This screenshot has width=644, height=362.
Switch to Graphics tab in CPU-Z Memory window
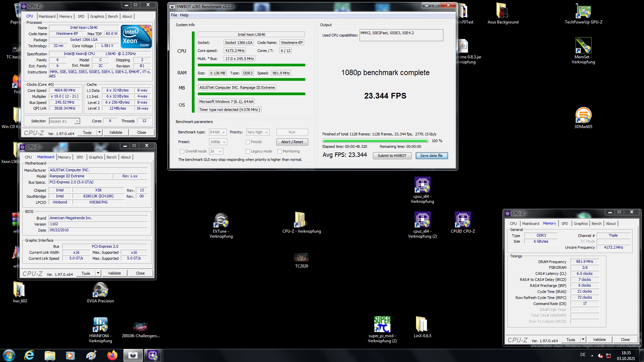click(581, 224)
